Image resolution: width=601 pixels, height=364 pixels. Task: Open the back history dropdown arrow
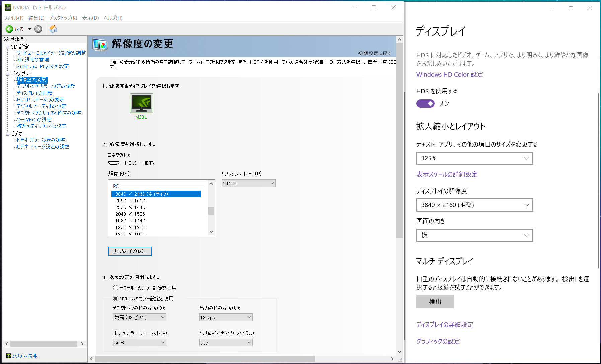tap(30, 29)
